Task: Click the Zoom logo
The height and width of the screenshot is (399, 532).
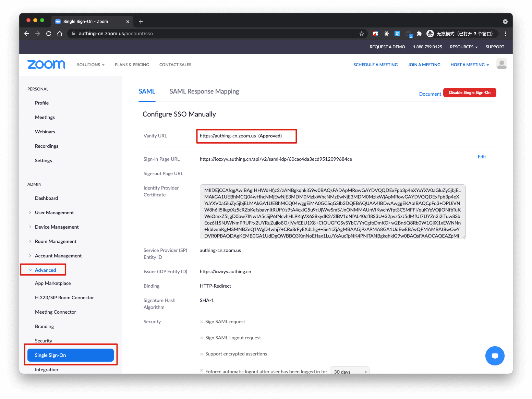Action: [x=46, y=64]
